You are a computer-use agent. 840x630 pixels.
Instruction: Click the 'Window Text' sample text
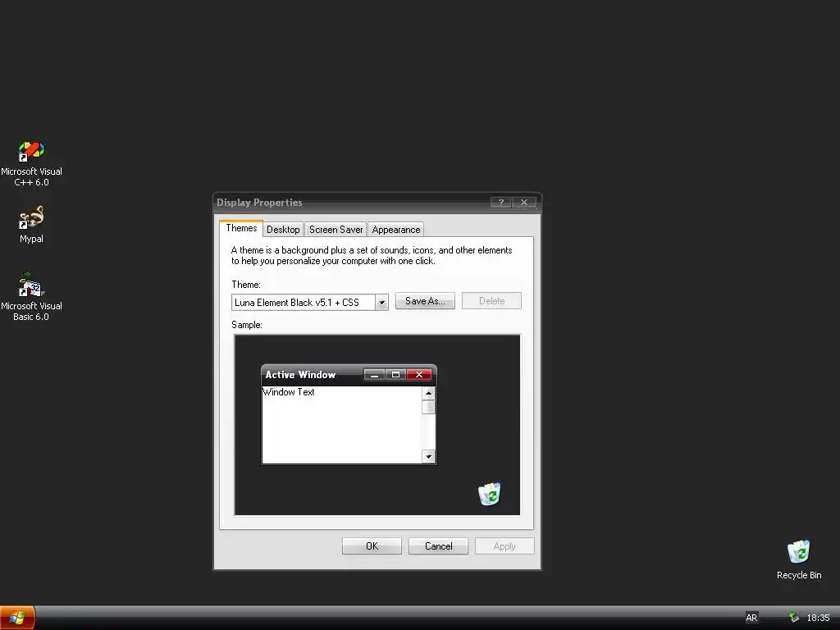[x=289, y=392]
